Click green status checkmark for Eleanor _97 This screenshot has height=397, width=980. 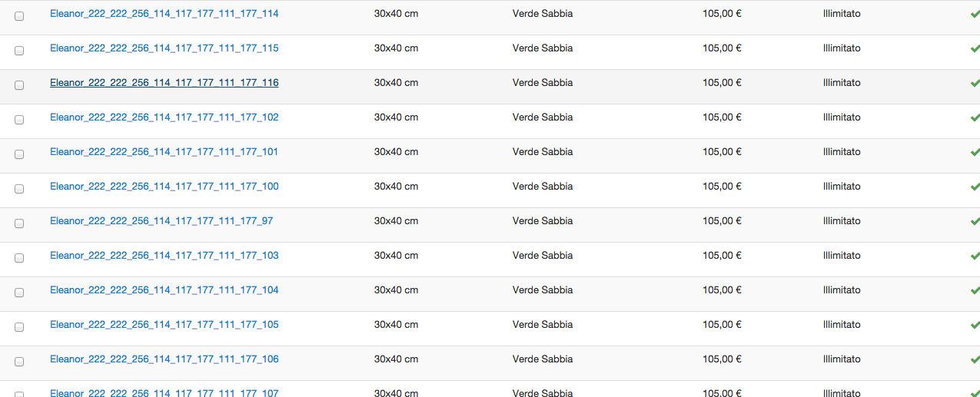coord(975,221)
